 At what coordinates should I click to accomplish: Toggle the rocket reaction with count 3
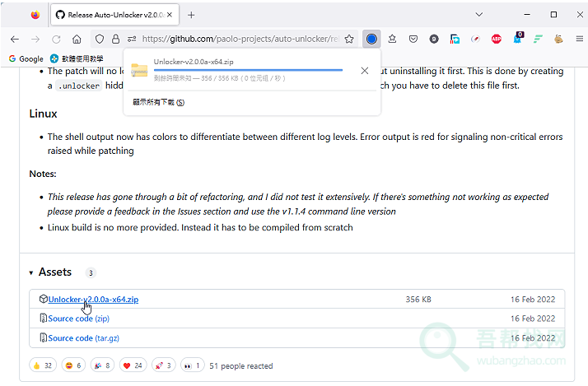tap(164, 365)
